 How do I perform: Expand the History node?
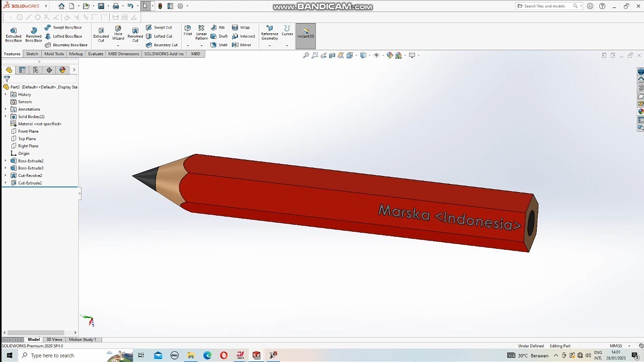pyautogui.click(x=6, y=95)
